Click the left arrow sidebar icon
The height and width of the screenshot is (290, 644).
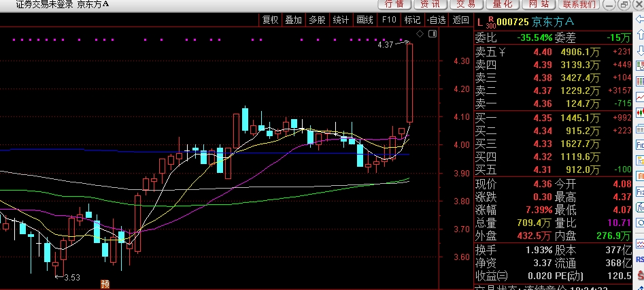[x=640, y=19]
